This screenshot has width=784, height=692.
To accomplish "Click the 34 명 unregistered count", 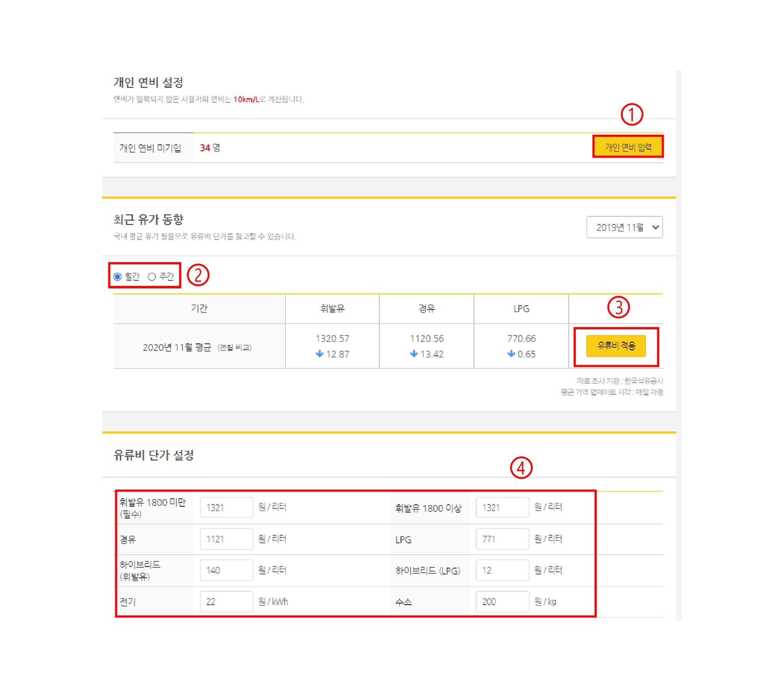I will (x=210, y=148).
